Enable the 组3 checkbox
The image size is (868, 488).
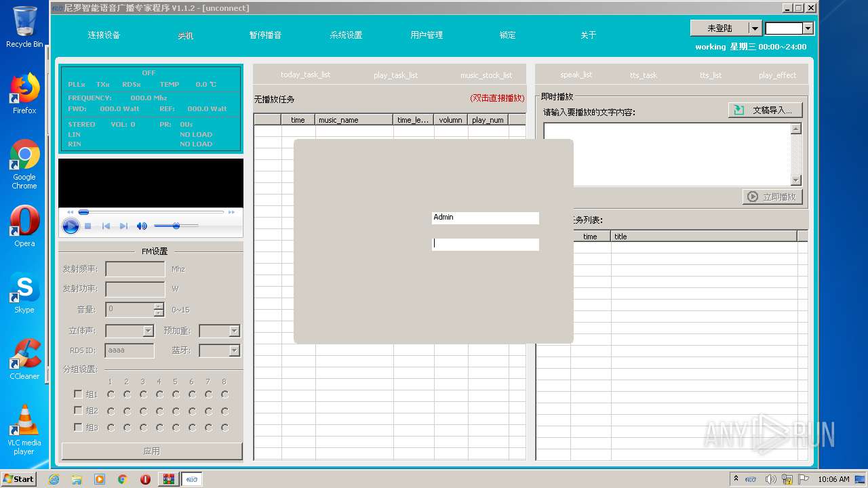[x=78, y=428]
